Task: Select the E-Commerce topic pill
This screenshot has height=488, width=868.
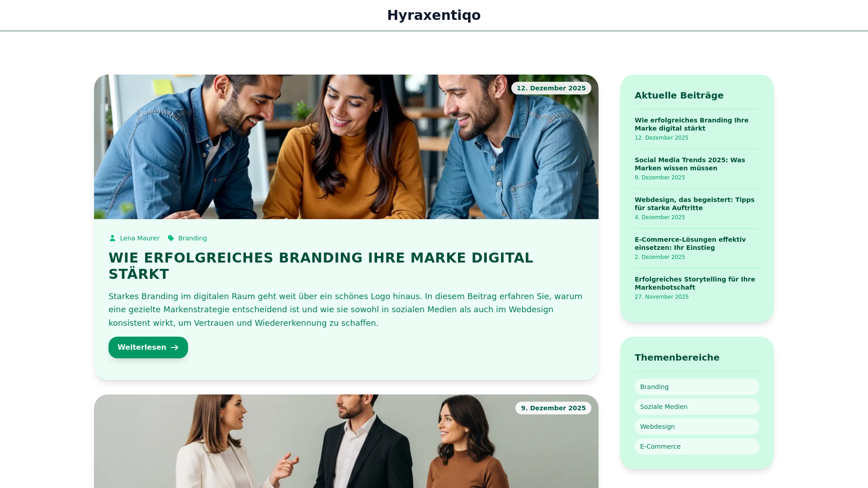Action: [x=697, y=446]
